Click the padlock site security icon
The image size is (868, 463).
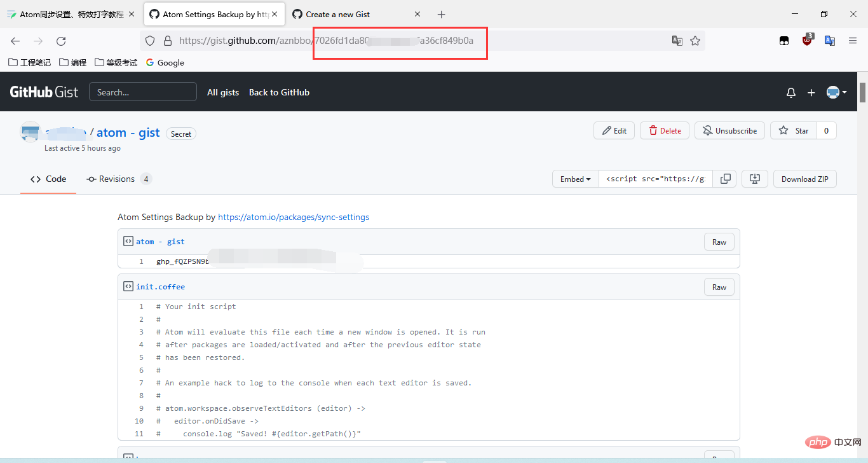point(168,41)
